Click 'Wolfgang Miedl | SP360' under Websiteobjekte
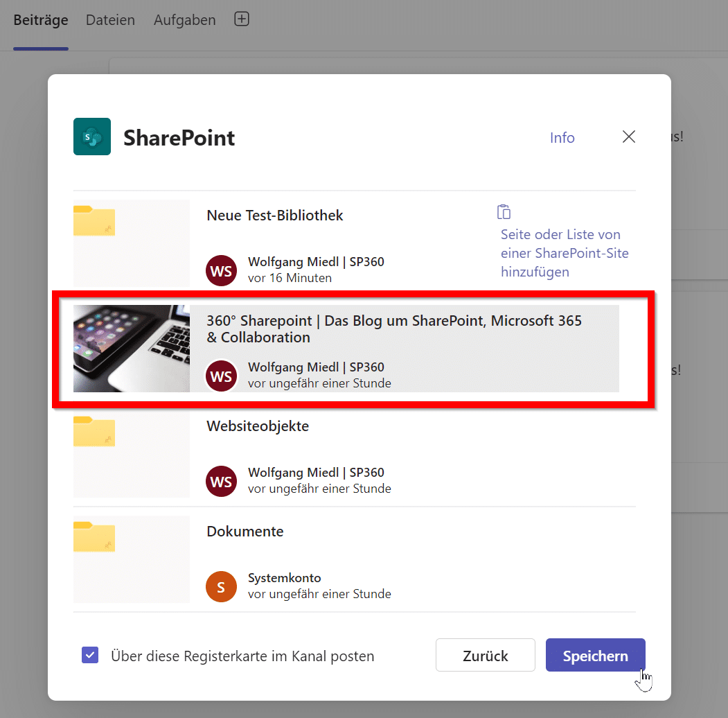 tap(316, 473)
